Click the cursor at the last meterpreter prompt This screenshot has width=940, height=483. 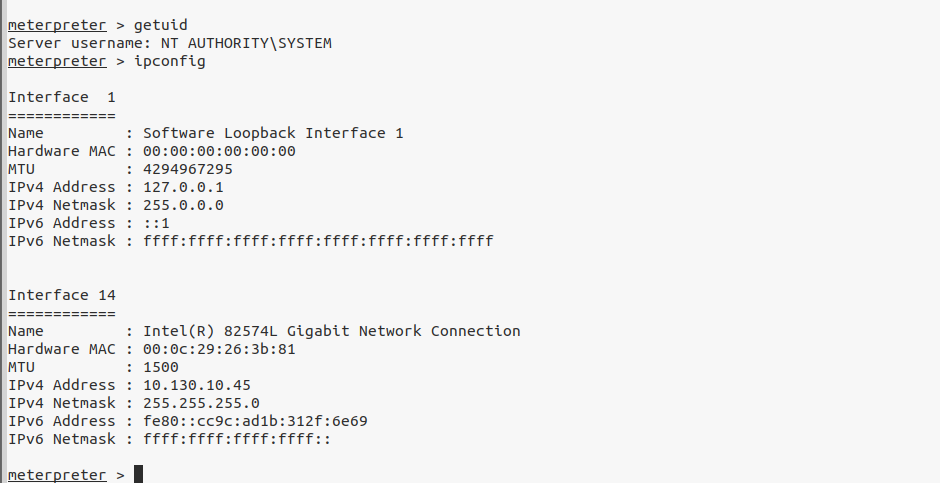(x=138, y=474)
